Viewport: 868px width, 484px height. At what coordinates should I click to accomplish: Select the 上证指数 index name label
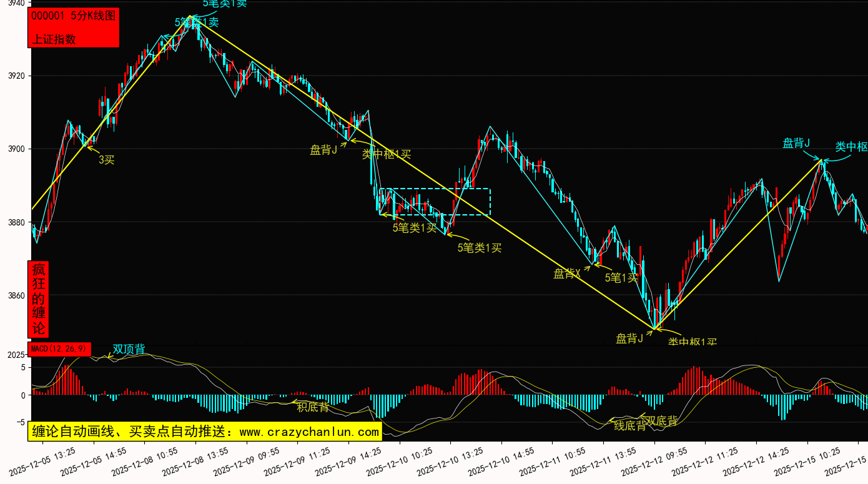coord(54,39)
